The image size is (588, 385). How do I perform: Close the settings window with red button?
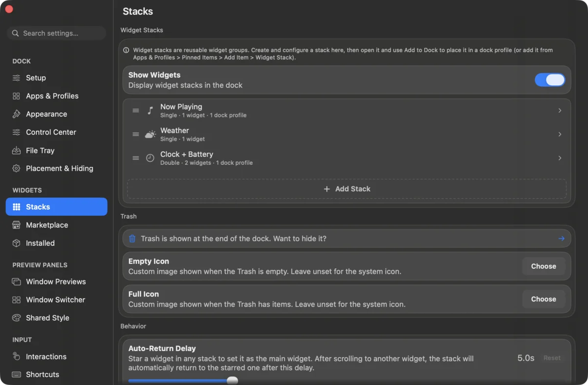point(9,9)
